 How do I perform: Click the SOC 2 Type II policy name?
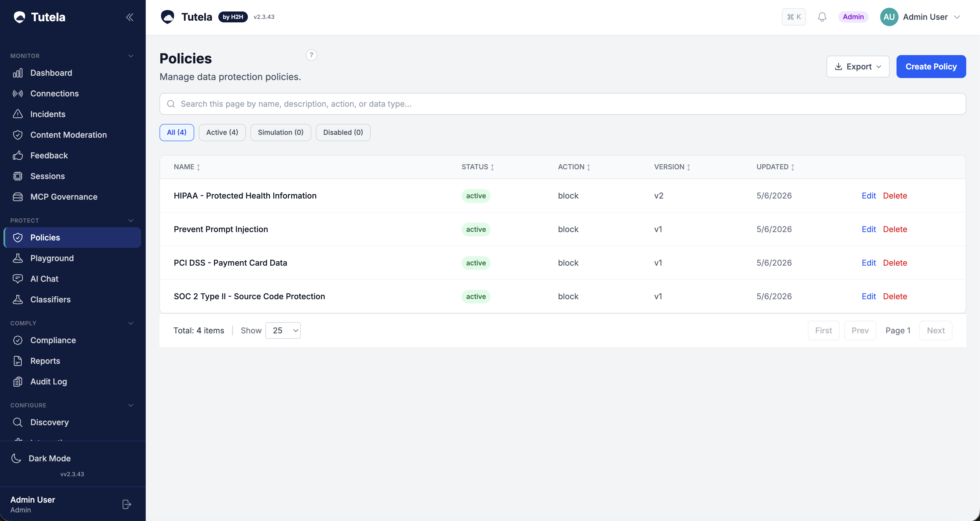[249, 296]
